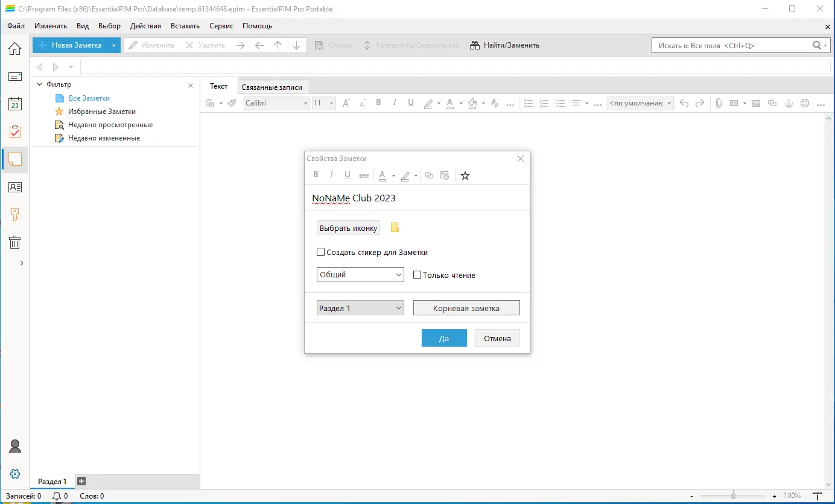Screen dimensions: 835x504
Task: Click the undo arrow in editor toolbar
Action: [x=684, y=103]
